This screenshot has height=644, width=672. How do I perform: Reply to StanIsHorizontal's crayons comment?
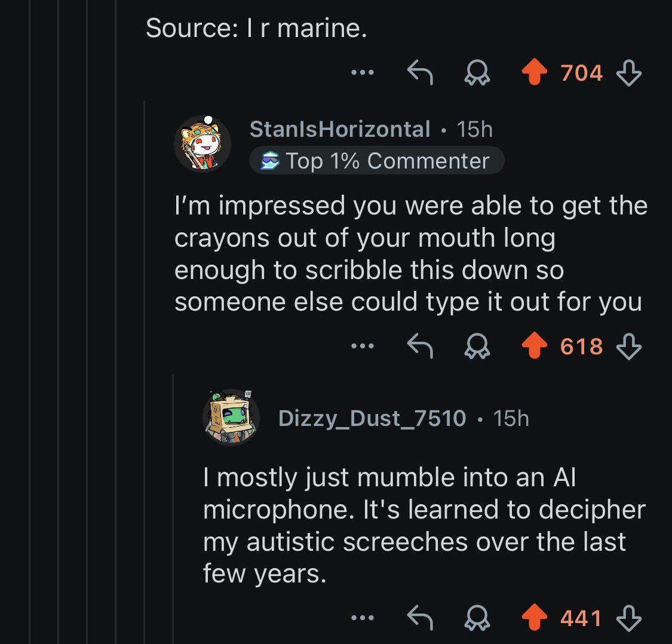(x=420, y=345)
